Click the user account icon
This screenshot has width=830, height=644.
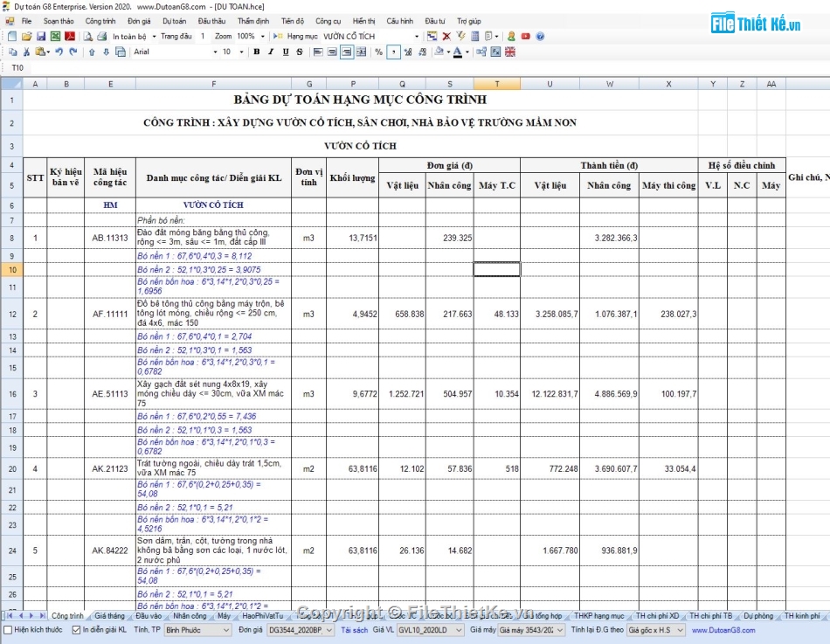pos(511,36)
